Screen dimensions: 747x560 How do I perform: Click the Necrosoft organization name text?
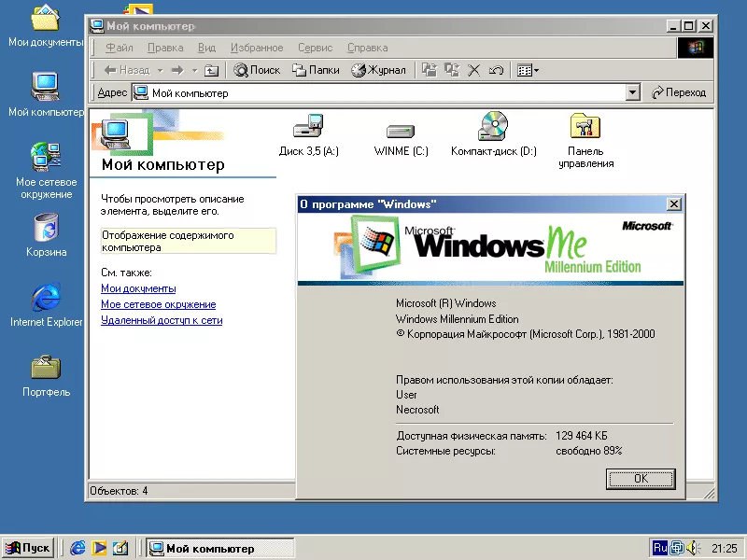coord(417,410)
